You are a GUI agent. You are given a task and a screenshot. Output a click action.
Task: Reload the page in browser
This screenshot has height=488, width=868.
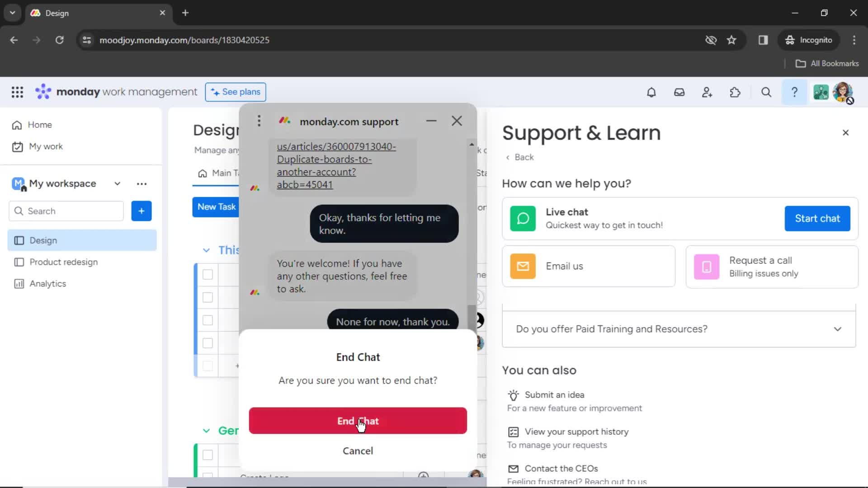click(59, 40)
